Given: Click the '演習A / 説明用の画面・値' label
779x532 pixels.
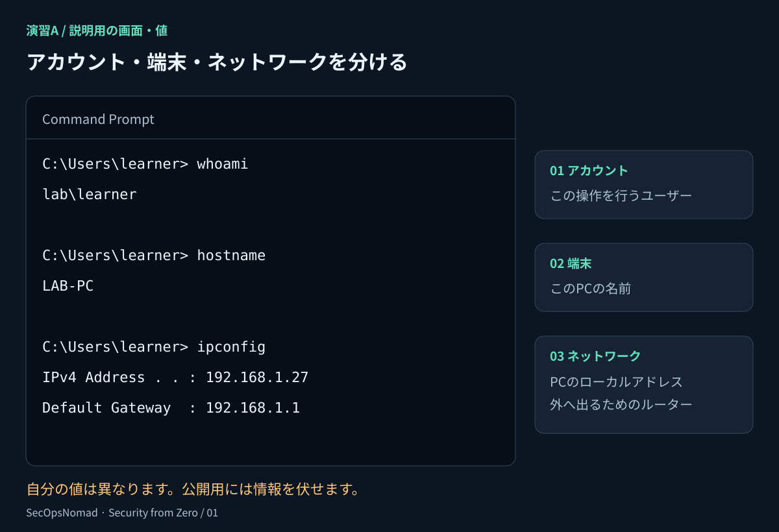Looking at the screenshot, I should click(97, 30).
